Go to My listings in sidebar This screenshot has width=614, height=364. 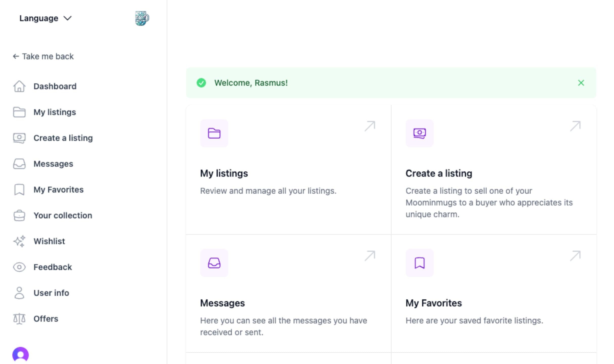(x=55, y=112)
